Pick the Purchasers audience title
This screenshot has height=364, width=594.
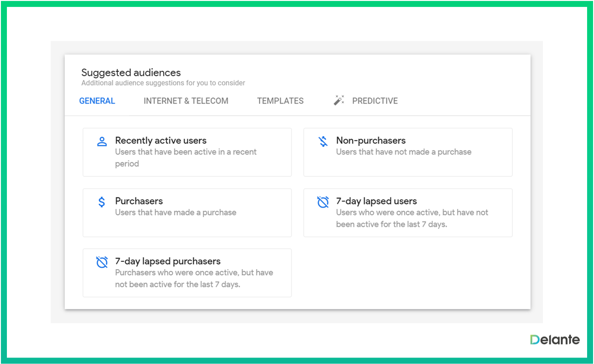(139, 201)
